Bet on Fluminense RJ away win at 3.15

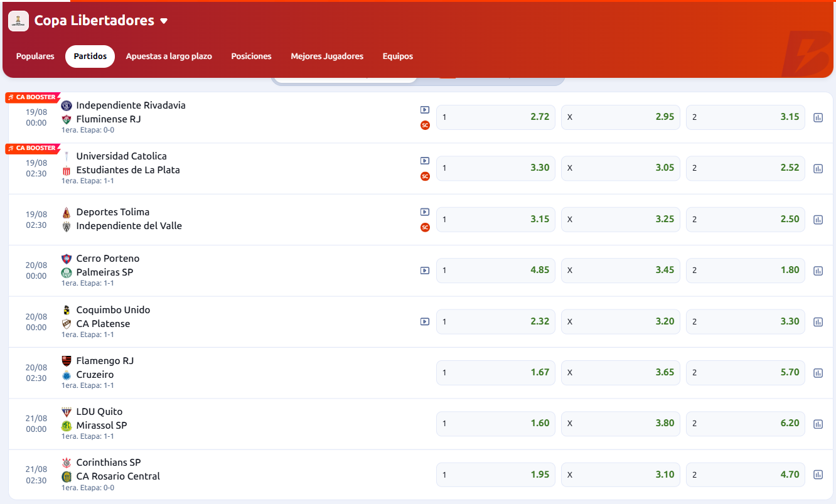(746, 117)
